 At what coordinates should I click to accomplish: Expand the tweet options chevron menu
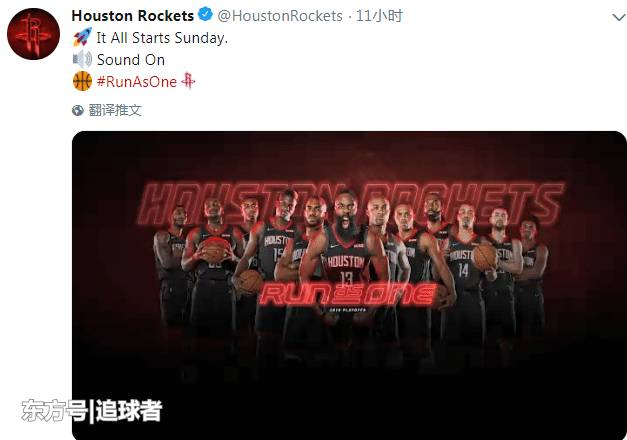point(619,17)
